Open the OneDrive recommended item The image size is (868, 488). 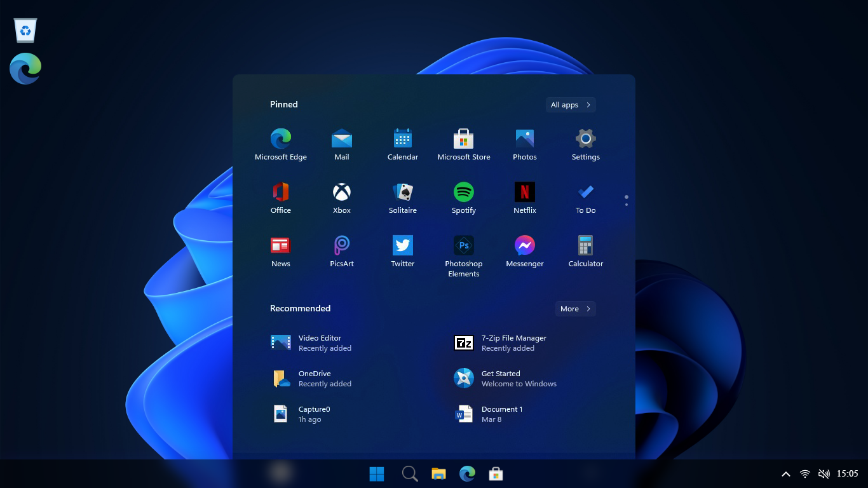click(x=311, y=379)
